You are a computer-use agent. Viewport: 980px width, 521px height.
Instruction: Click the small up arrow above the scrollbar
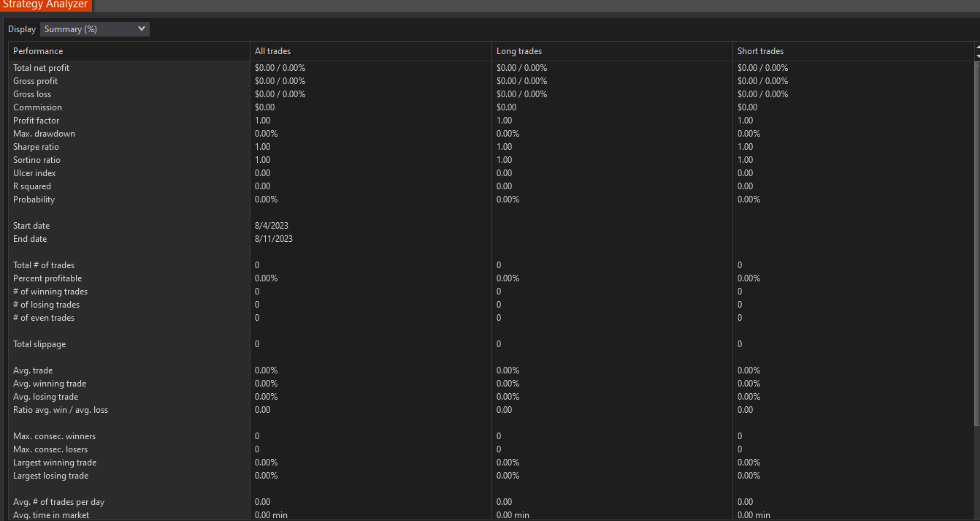[977, 47]
